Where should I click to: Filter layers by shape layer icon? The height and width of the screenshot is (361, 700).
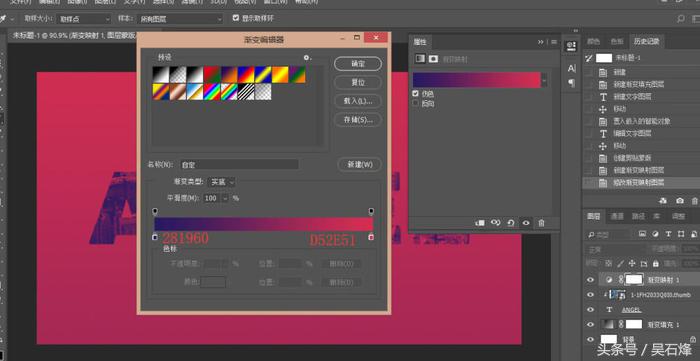tap(681, 234)
